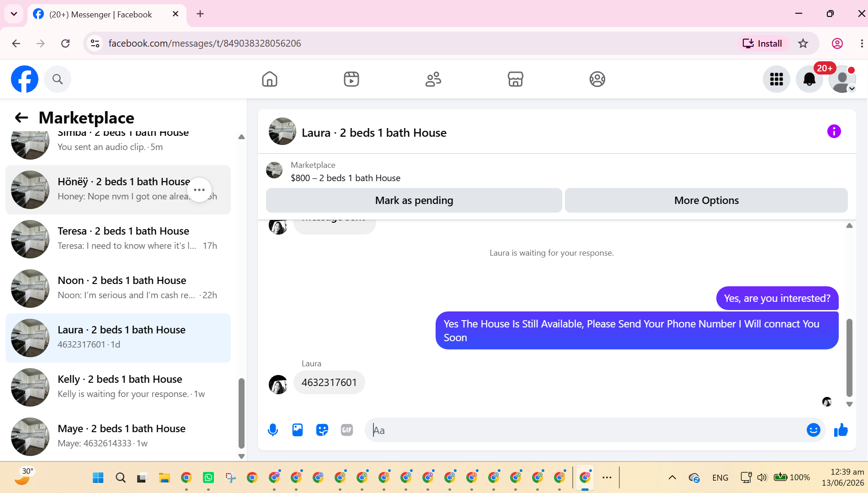Click the chat messages scrollbar thumb
868x493 pixels.
(x=849, y=358)
